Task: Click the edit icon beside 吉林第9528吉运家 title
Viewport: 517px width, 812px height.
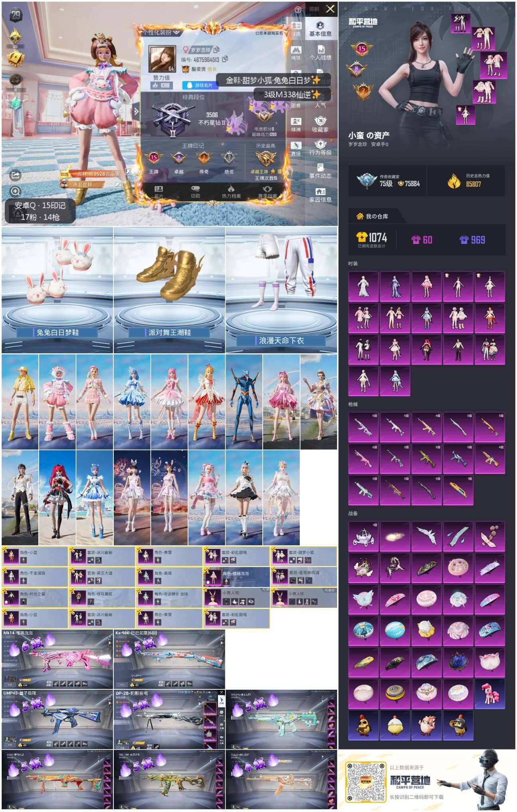Action: coord(129,172)
